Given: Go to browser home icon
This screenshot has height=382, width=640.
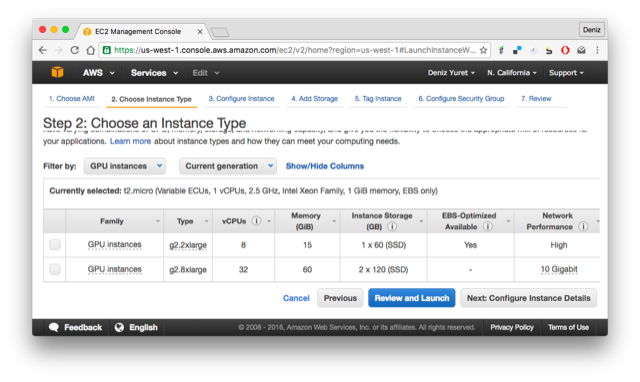Looking at the screenshot, I should 91,50.
